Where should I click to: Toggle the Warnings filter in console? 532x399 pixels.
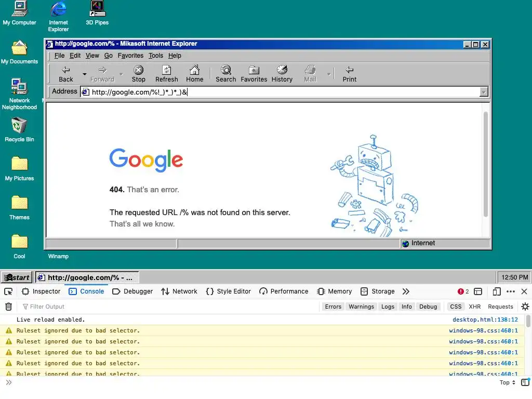362,307
